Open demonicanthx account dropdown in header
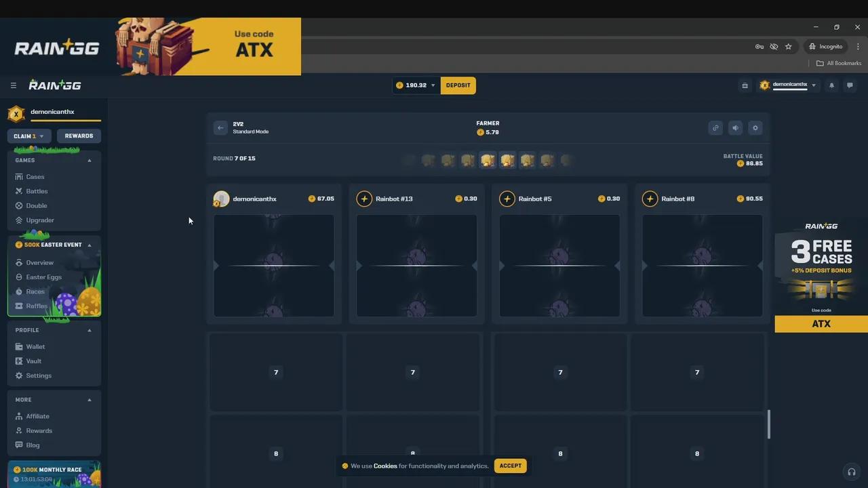 coord(789,85)
